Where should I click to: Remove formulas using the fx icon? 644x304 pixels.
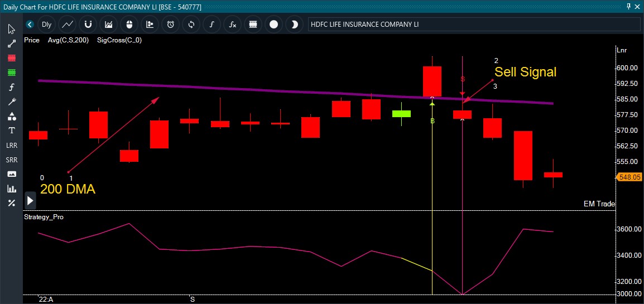click(x=233, y=25)
